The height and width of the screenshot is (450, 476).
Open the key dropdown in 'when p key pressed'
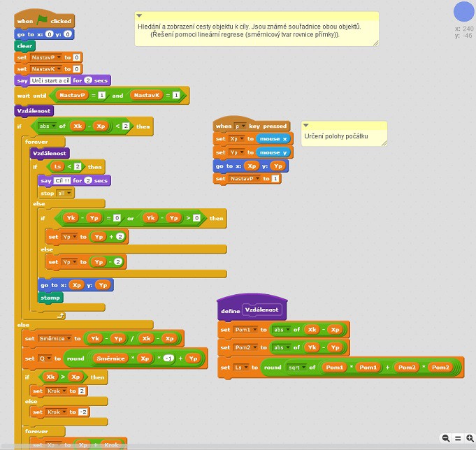(x=240, y=126)
